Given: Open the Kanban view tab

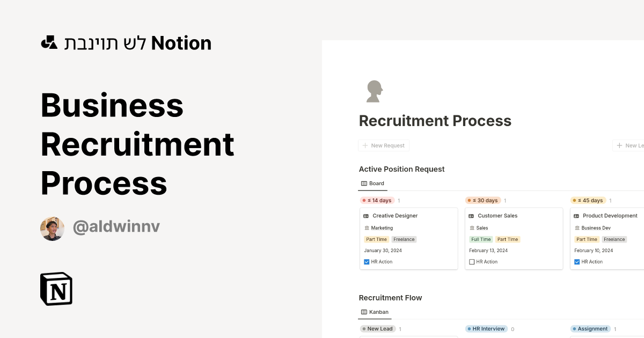Looking at the screenshot, I should tap(374, 312).
